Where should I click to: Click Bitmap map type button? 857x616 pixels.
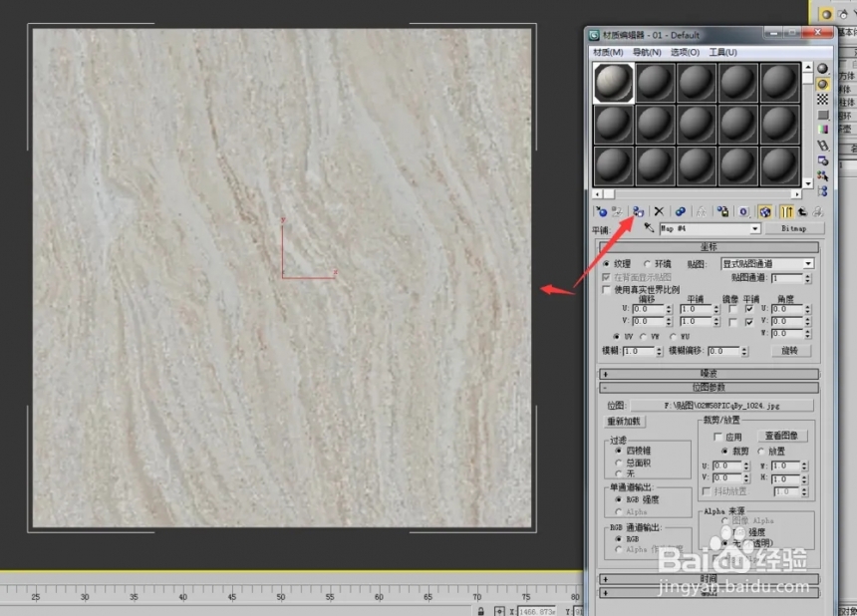pos(793,228)
